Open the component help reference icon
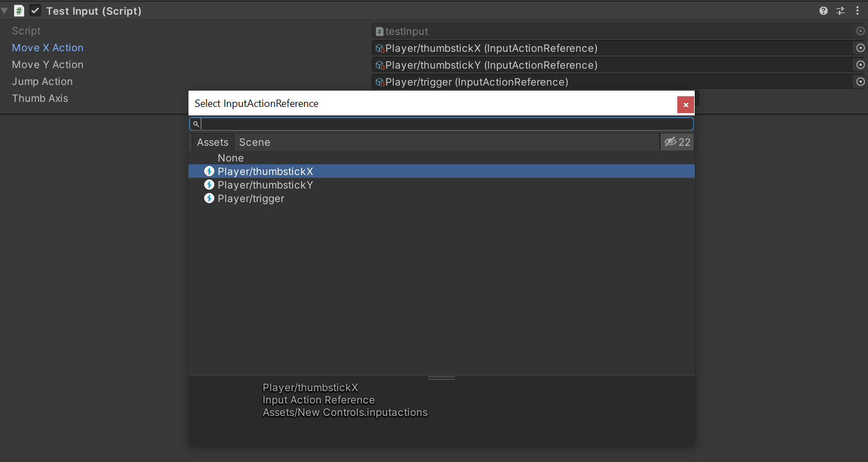The image size is (868, 462). (824, 11)
